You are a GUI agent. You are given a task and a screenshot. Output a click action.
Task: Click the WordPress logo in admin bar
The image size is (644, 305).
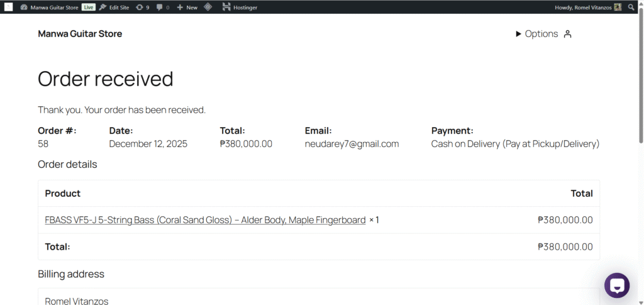(x=9, y=7)
